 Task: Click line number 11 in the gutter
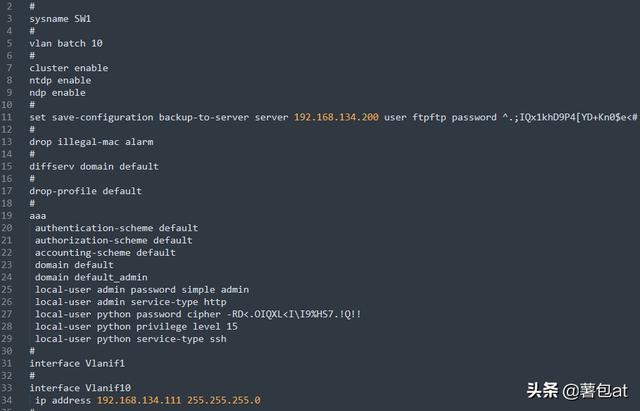(x=7, y=117)
